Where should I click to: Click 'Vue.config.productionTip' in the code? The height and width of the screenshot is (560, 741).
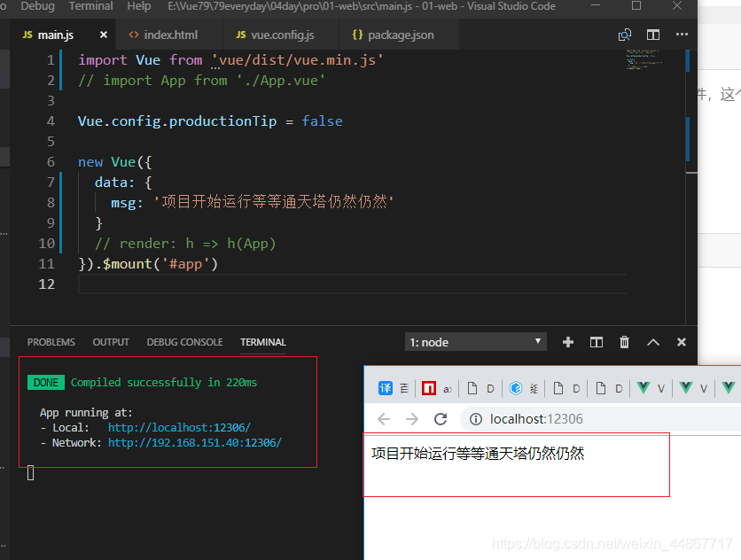click(x=177, y=121)
